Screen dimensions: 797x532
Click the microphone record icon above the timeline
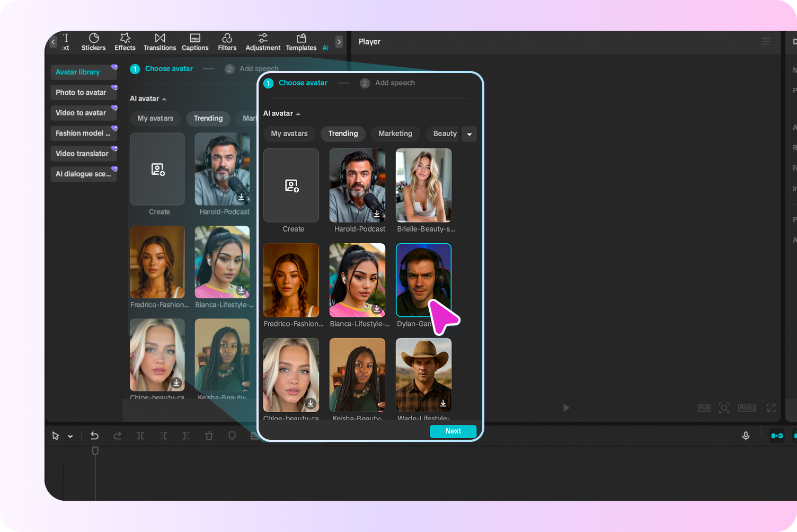coord(746,436)
